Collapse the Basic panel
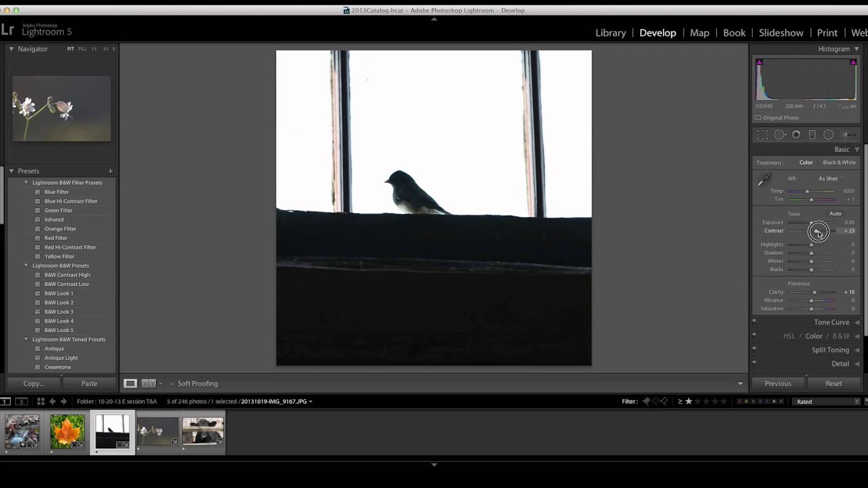868x488 pixels. [x=857, y=149]
